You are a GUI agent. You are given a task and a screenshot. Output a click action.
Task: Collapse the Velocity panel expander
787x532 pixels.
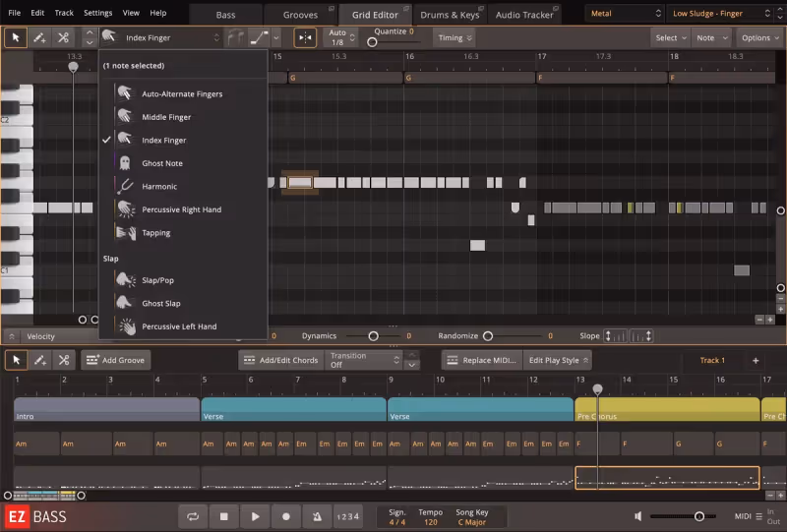[11, 336]
